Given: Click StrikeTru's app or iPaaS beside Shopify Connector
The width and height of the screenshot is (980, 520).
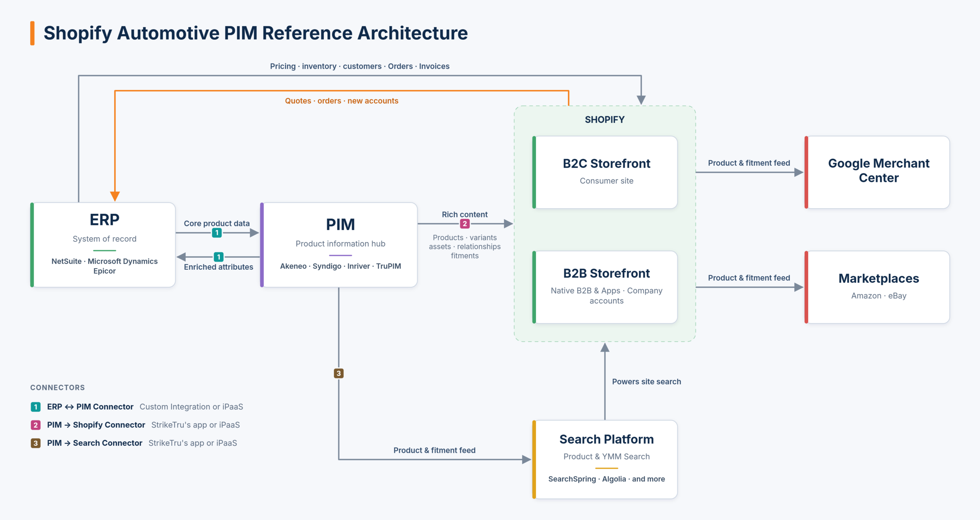Looking at the screenshot, I should tap(196, 425).
